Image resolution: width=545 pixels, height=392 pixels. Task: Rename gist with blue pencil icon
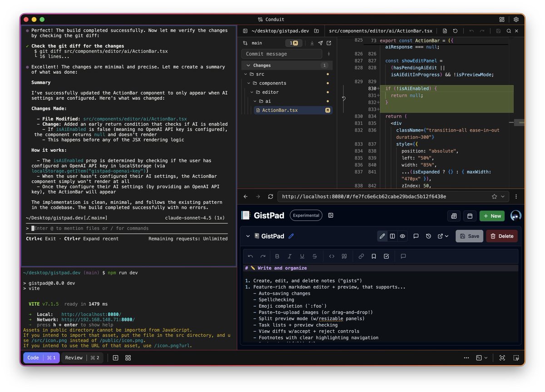(x=291, y=236)
